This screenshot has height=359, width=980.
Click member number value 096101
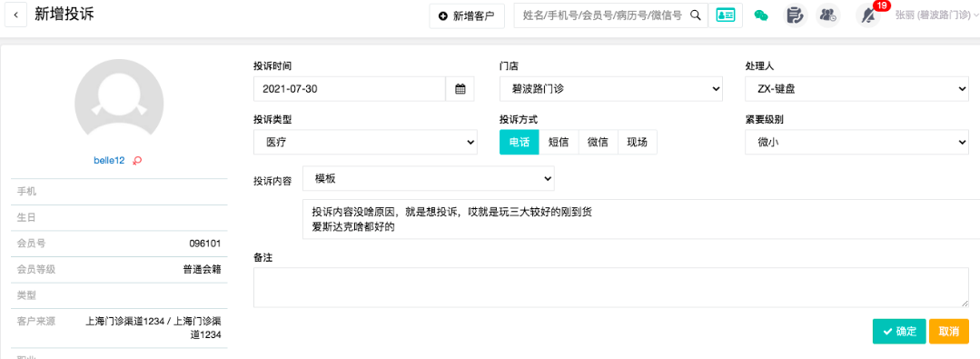click(x=205, y=244)
